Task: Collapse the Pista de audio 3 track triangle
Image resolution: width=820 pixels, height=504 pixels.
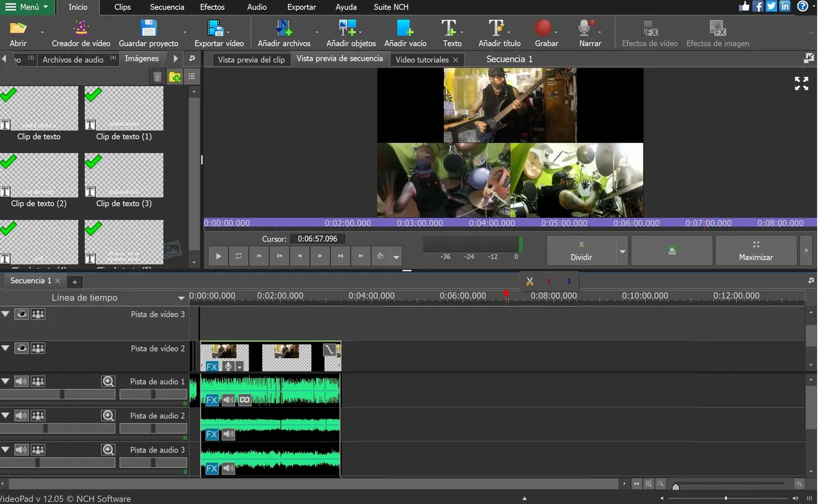Action: click(6, 449)
